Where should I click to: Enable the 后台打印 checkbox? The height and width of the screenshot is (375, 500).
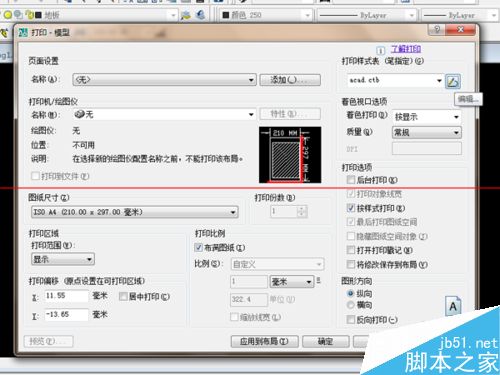pyautogui.click(x=351, y=180)
